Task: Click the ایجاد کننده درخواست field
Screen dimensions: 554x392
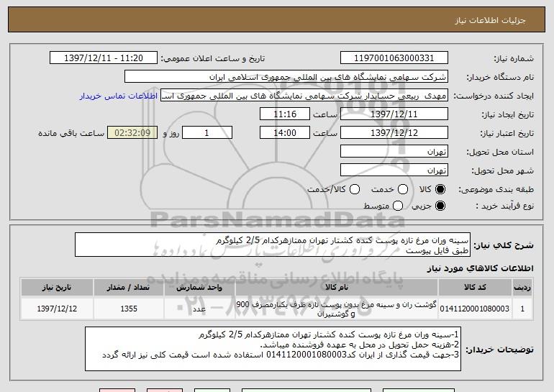Action: click(304, 96)
